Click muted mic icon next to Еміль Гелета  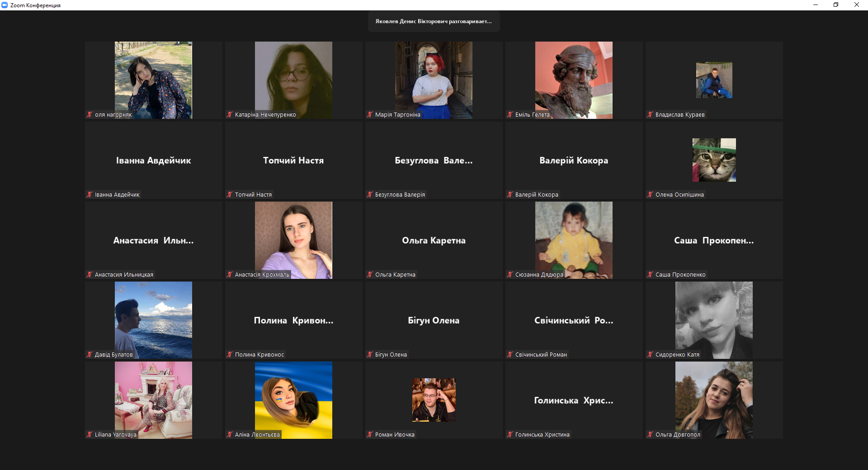[x=510, y=115]
